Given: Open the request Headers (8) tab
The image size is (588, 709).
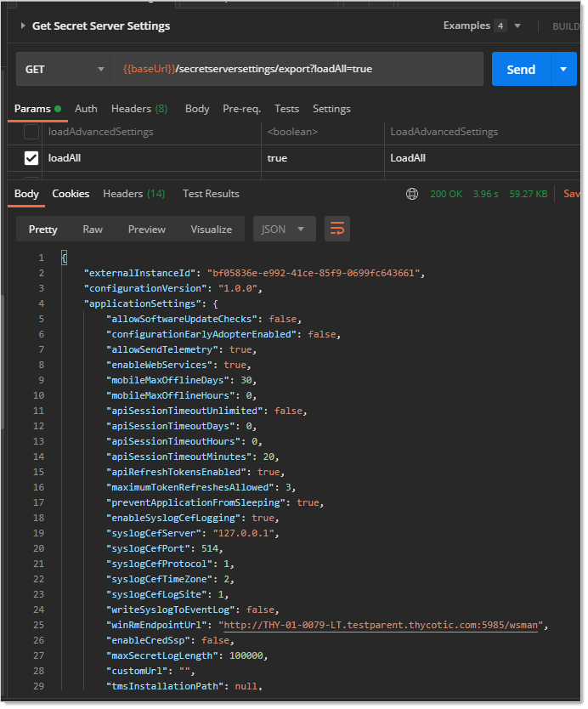Looking at the screenshot, I should [x=139, y=109].
